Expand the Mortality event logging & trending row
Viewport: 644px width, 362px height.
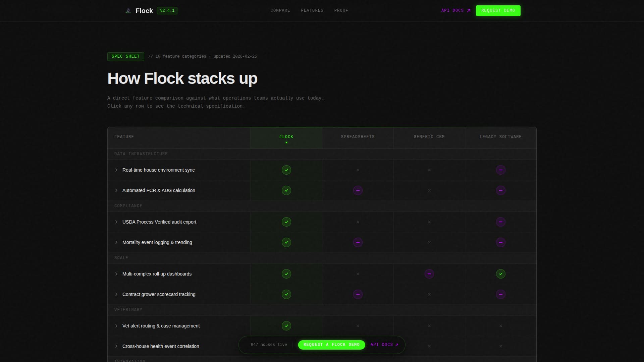pos(116,242)
